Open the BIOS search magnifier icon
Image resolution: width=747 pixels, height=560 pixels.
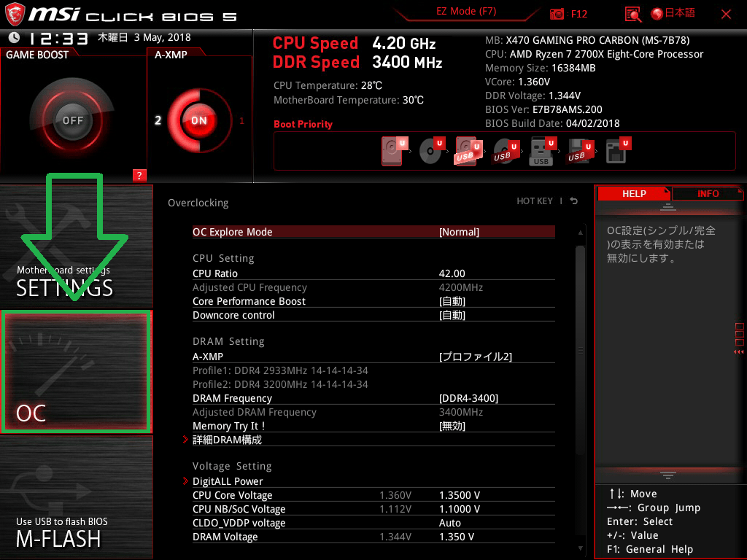coord(633,14)
